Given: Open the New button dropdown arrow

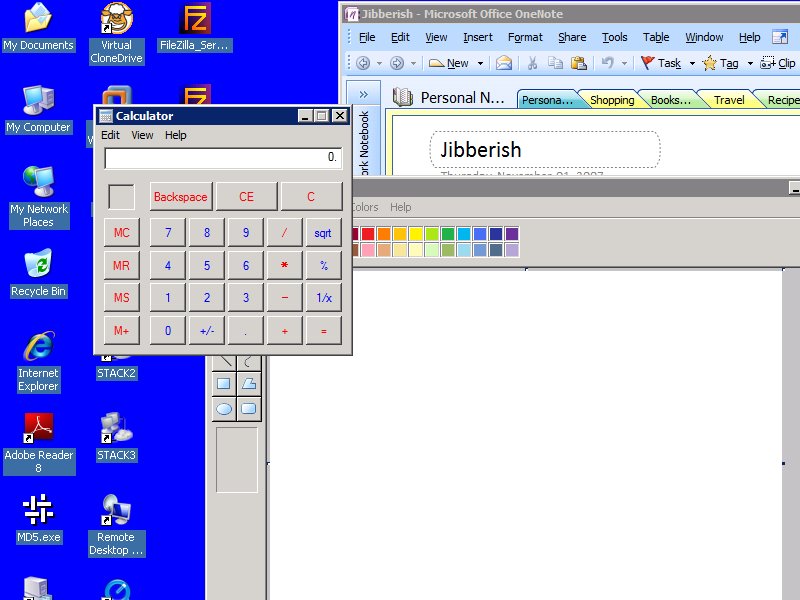Looking at the screenshot, I should (x=480, y=63).
